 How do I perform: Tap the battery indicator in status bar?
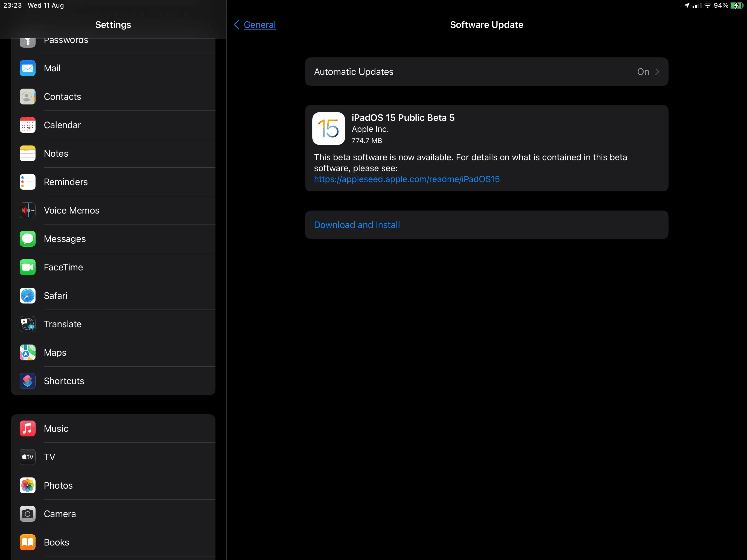point(737,5)
